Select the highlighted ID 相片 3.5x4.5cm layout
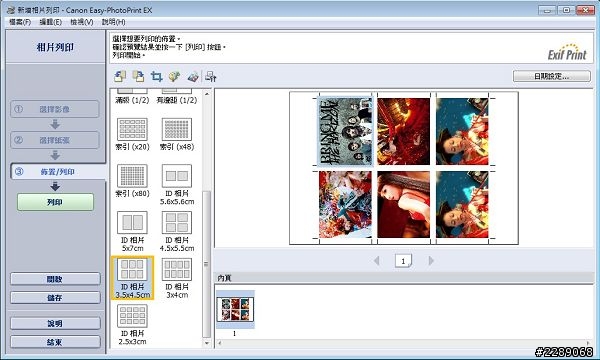 pyautogui.click(x=132, y=278)
